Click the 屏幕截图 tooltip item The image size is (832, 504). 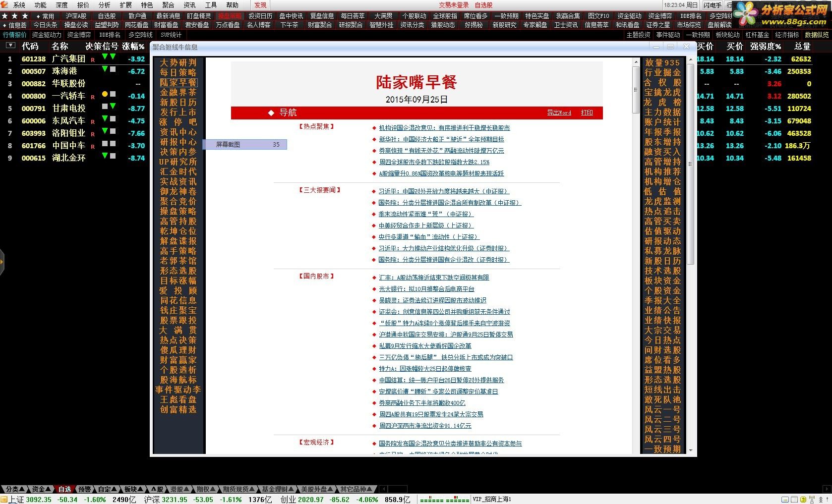coord(245,145)
